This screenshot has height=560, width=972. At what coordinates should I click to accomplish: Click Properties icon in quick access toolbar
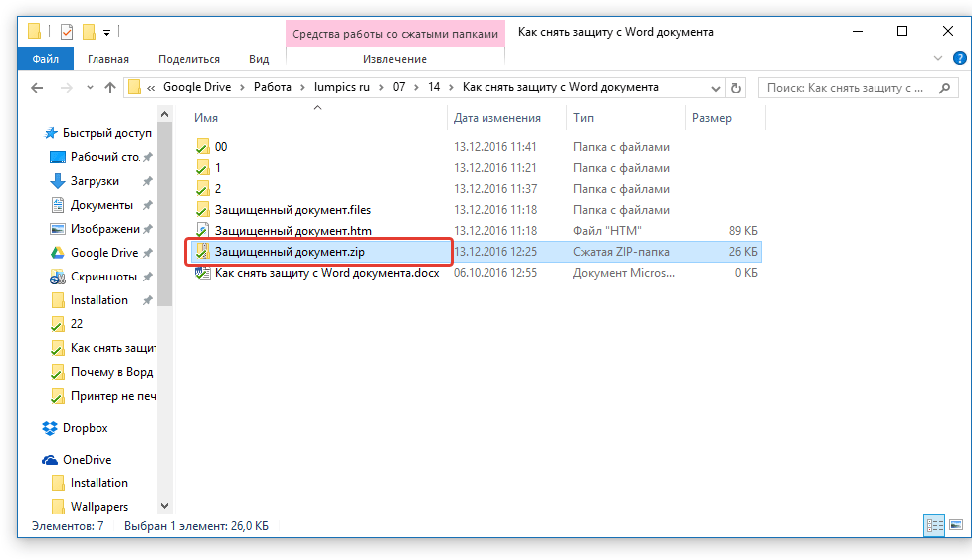coord(67,32)
